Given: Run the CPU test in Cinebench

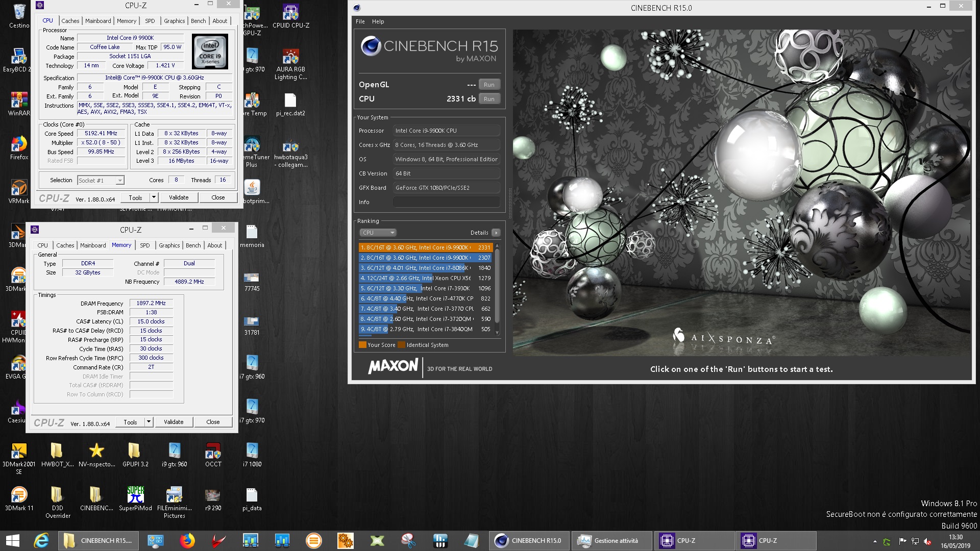Looking at the screenshot, I should pyautogui.click(x=489, y=99).
